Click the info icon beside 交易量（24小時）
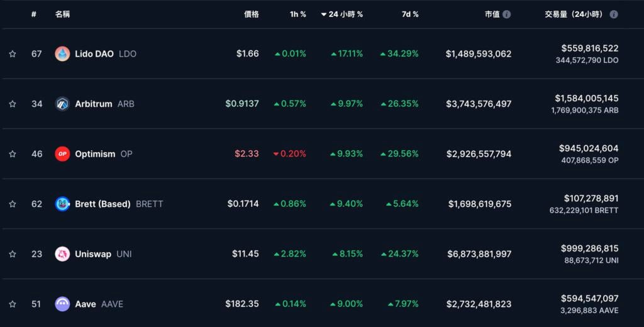 pos(614,14)
